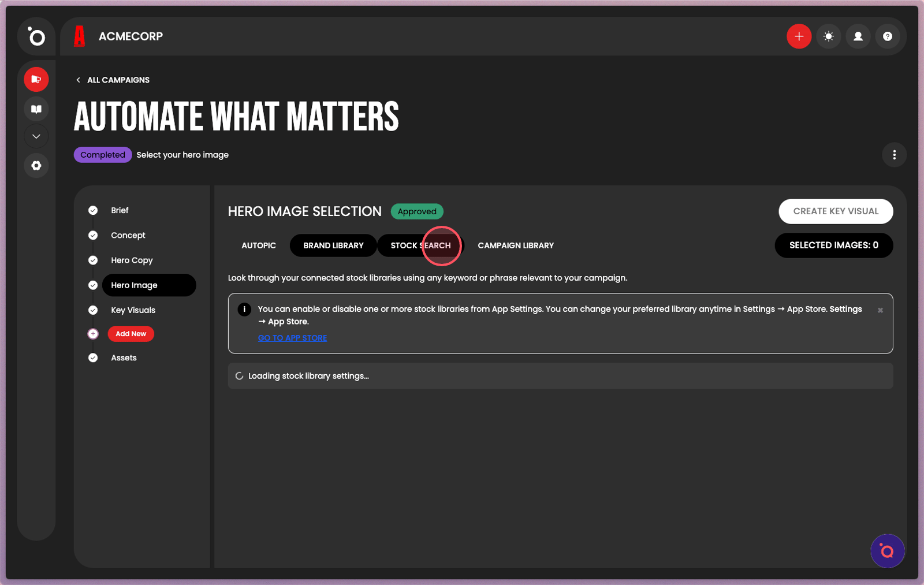Click the Hero Image Selection heading
This screenshot has height=585, width=924.
304,211
